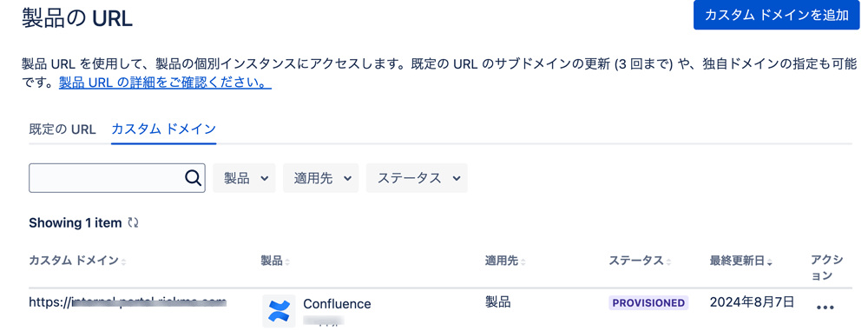Sort by 最終更新日 column arrow
The image size is (868, 331).
point(769,261)
